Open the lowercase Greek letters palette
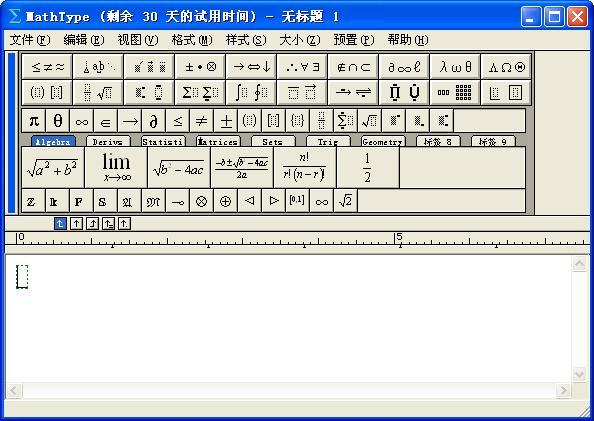The height and width of the screenshot is (421, 594). pos(455,67)
